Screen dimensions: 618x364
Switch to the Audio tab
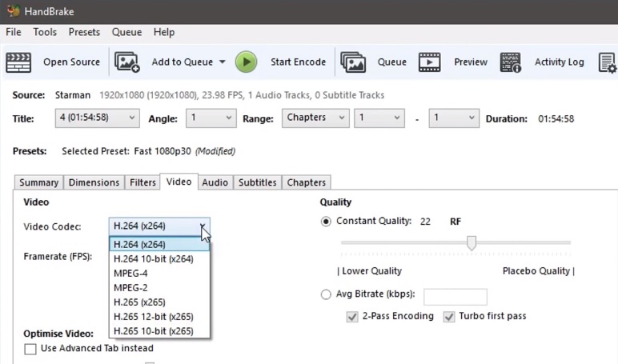pos(215,182)
